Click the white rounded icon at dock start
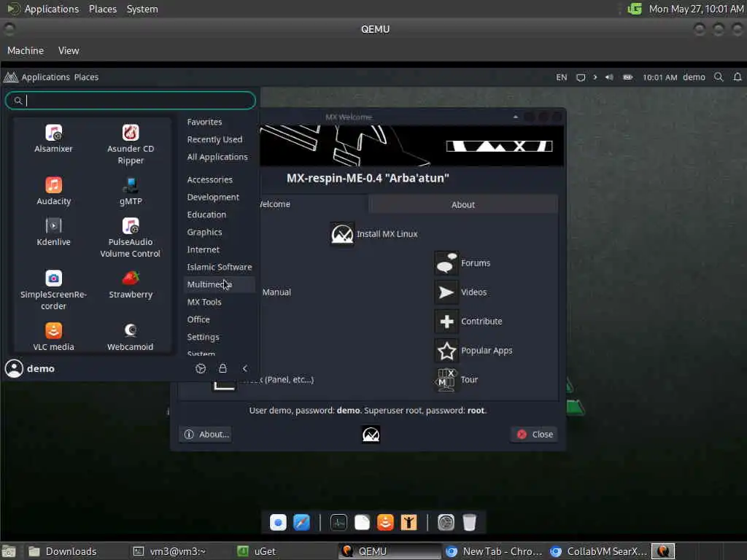 click(278, 522)
